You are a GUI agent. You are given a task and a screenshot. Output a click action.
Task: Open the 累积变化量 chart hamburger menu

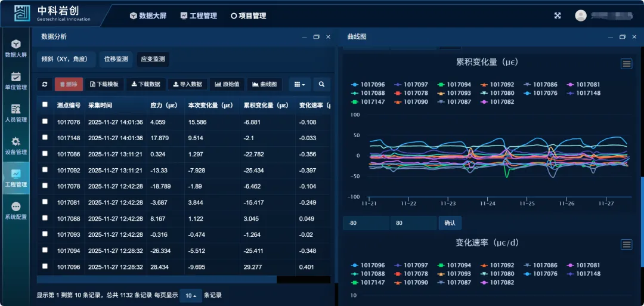click(x=626, y=64)
